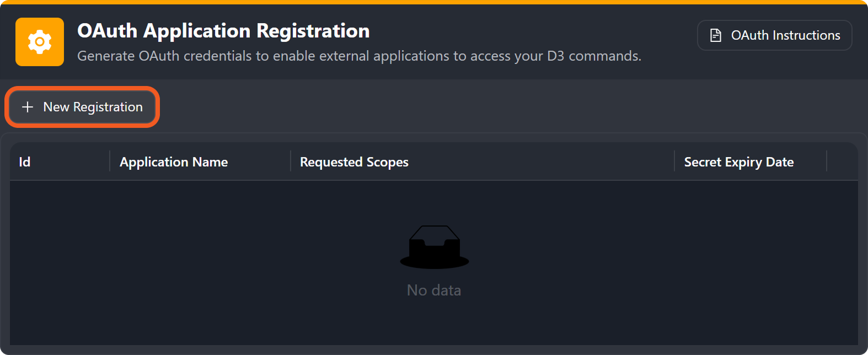Click the divider right of Secret Expiry Date
Viewport: 868px width, 355px height.
827,162
